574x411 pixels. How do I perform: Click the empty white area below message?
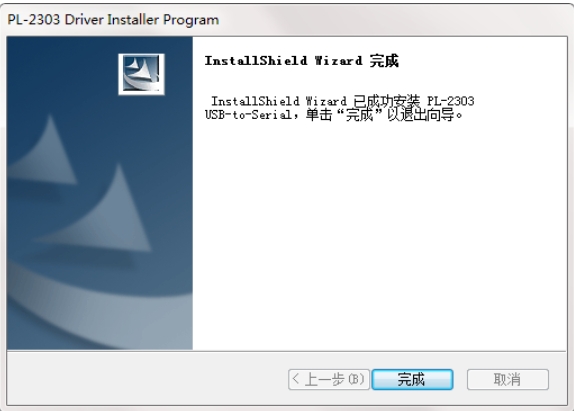click(379, 234)
